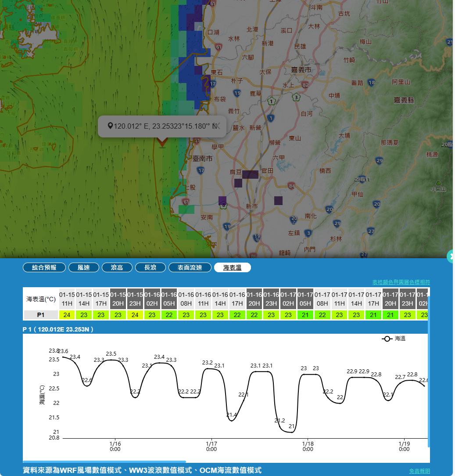Screen dimensions: 455x476
Task: Click the P1 row label in table
Action: coord(40,315)
